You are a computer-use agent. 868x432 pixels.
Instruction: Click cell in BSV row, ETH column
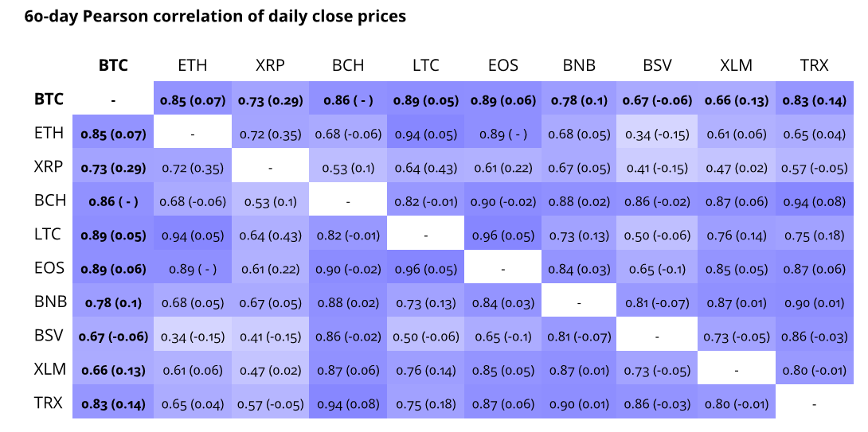tap(192, 337)
